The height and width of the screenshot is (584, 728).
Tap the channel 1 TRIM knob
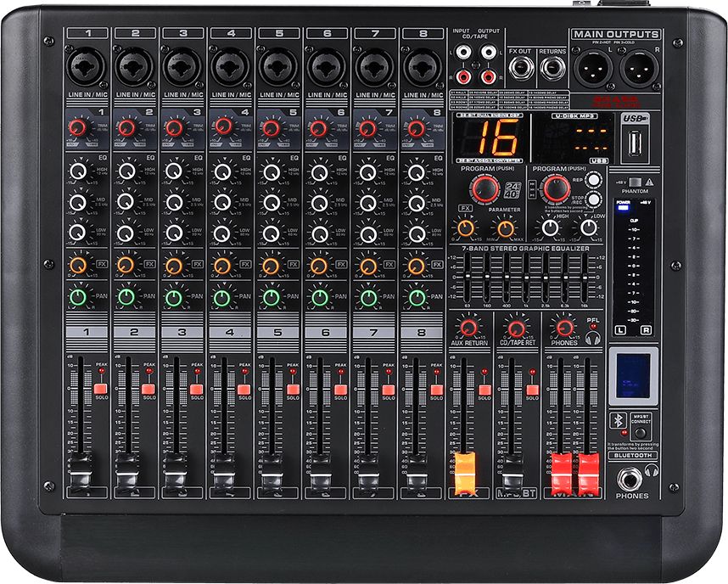[78, 128]
